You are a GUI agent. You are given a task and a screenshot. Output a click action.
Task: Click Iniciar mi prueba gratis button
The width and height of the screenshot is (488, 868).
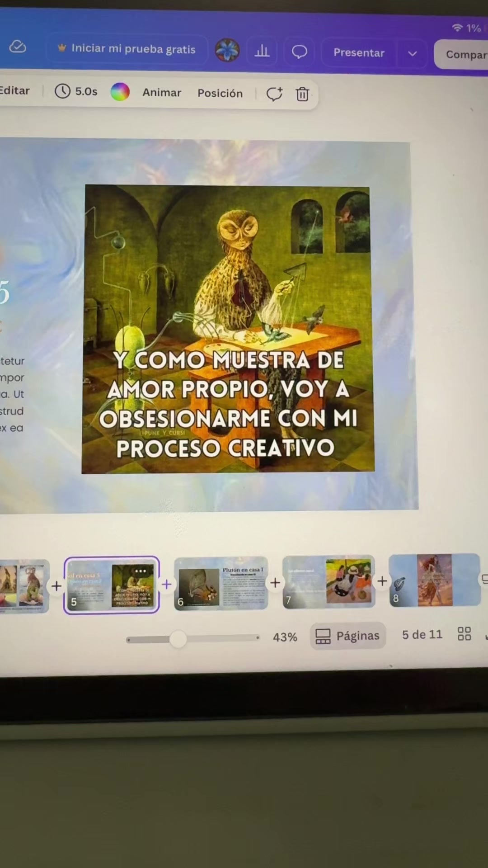click(127, 49)
